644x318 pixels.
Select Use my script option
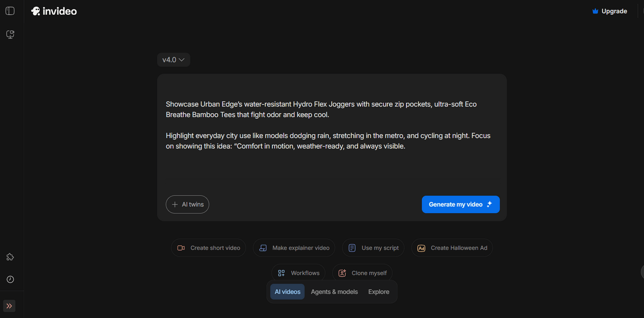[373, 248]
